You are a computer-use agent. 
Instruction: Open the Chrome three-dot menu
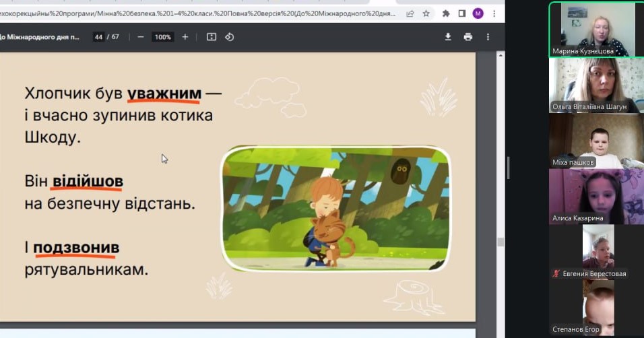click(494, 13)
